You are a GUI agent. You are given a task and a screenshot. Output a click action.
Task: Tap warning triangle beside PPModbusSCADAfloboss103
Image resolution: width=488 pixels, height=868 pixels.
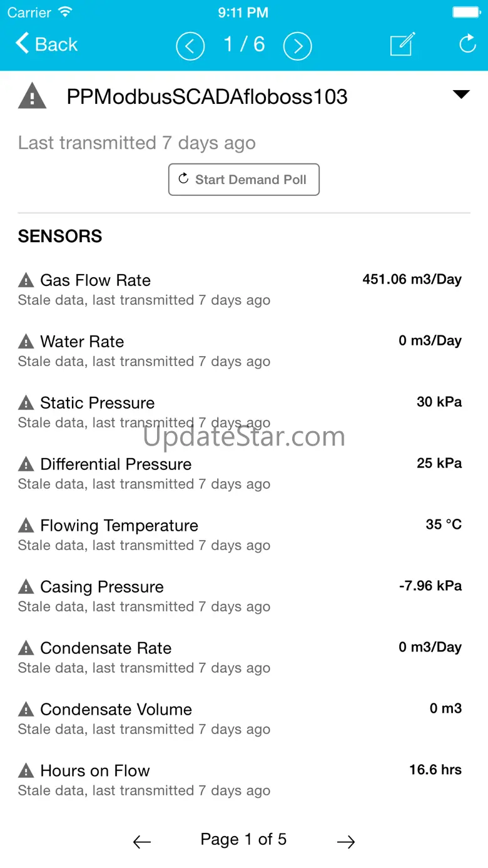coord(33,96)
